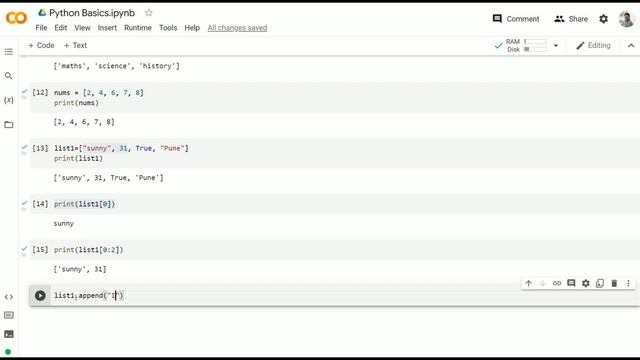The width and height of the screenshot is (640, 360).
Task: Collapse the header with the chevron
Action: click(631, 45)
